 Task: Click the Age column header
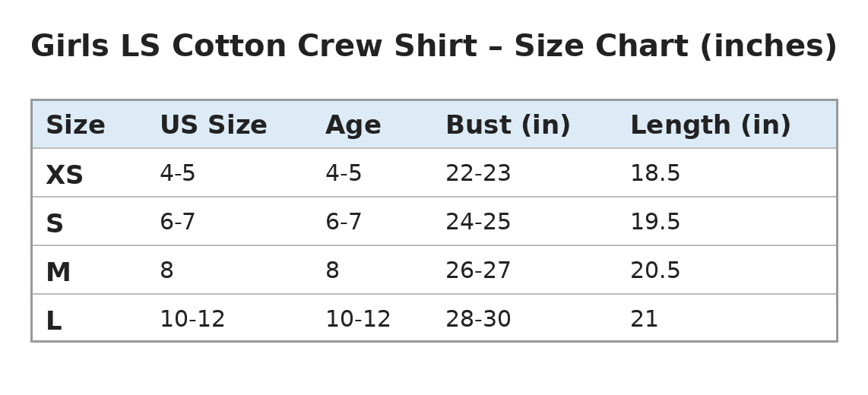[x=353, y=126]
